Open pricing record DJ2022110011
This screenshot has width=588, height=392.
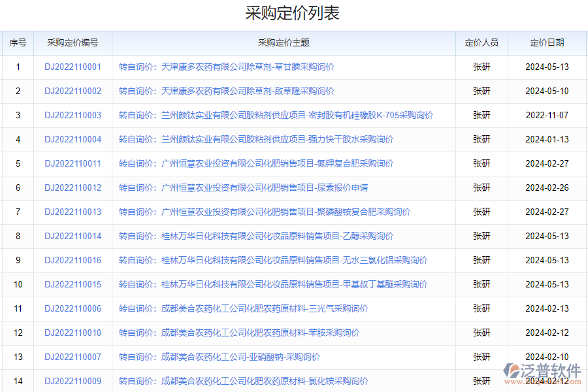(x=73, y=163)
